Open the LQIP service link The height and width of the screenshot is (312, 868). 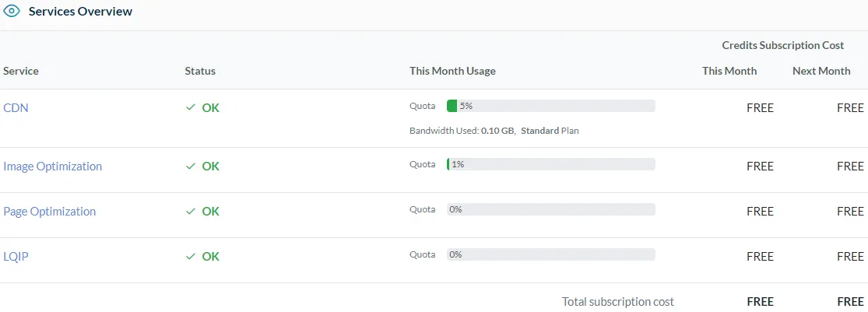(16, 257)
